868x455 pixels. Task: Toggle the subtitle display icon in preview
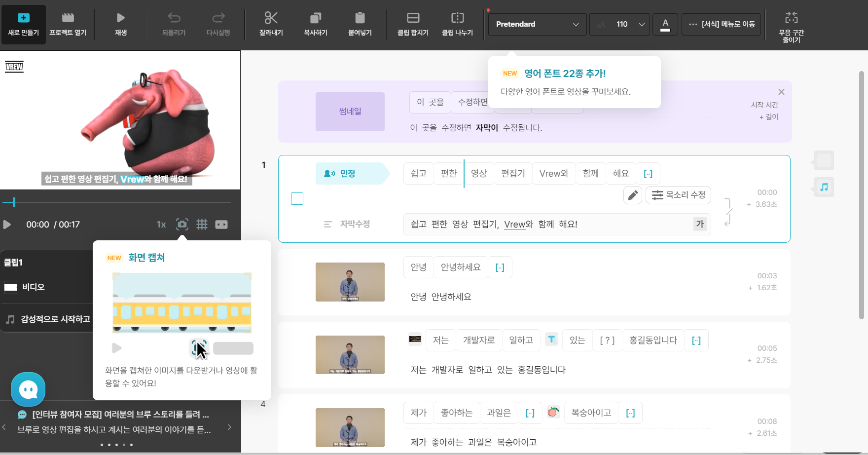221,225
